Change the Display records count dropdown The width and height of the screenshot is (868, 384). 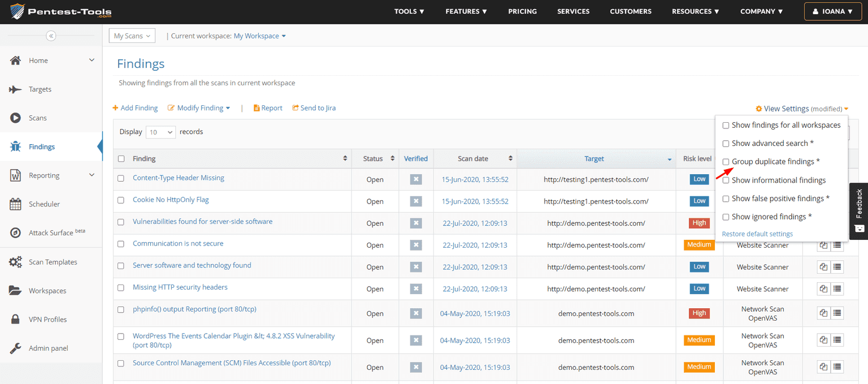point(160,132)
